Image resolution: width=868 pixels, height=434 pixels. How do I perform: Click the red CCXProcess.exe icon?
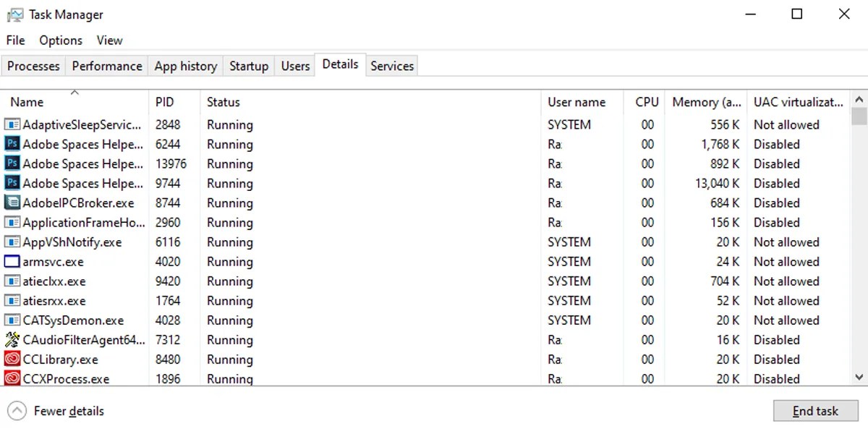point(12,378)
